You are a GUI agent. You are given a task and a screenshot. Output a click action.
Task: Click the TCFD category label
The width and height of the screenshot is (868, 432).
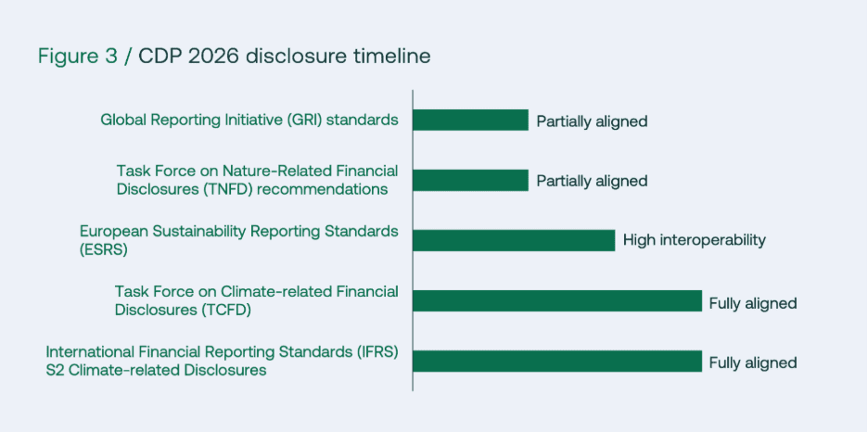tap(257, 300)
